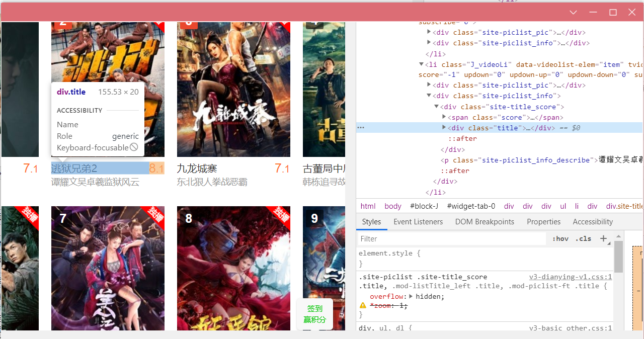Image resolution: width=644 pixels, height=339 pixels.
Task: Open the Properties tab
Action: [x=544, y=222]
